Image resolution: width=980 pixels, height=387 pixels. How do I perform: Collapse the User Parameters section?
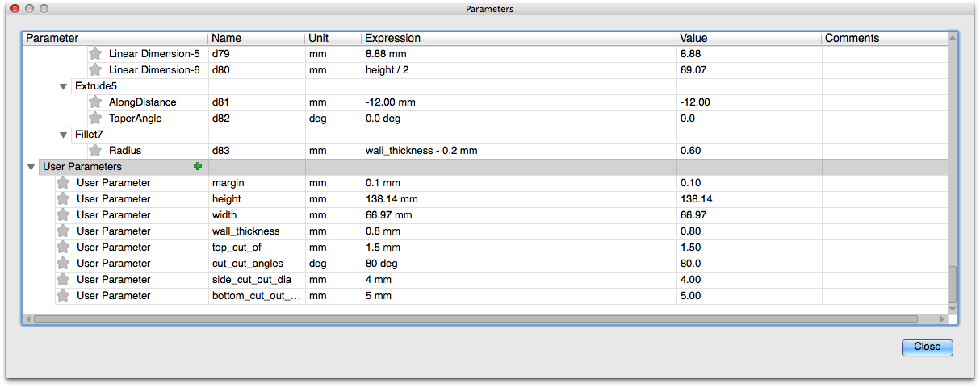[31, 167]
